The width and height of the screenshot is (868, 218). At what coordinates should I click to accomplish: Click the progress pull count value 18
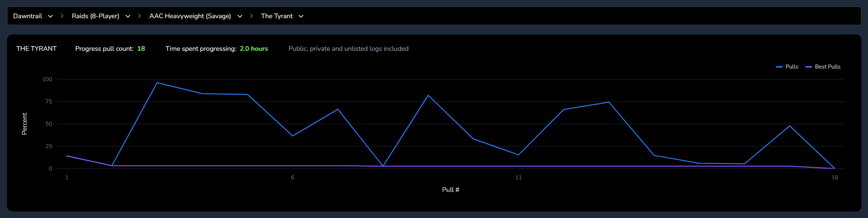141,48
